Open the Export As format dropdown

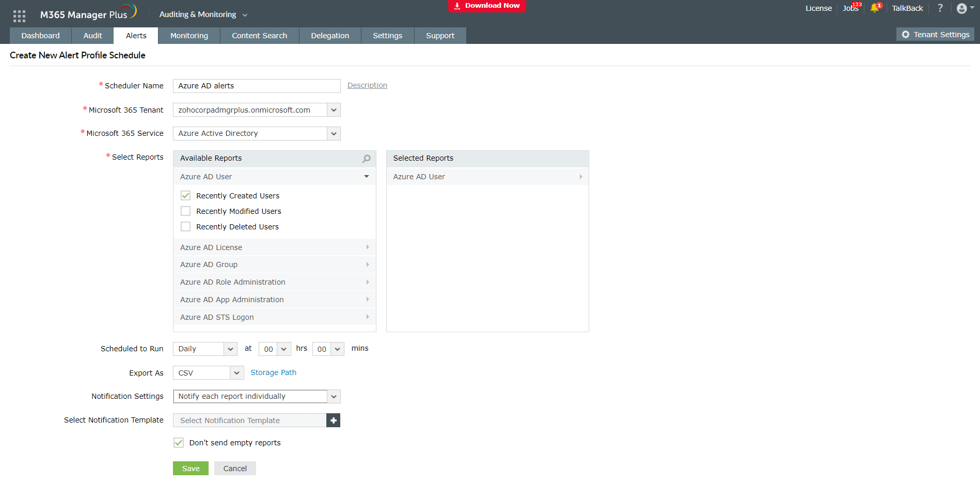click(208, 373)
